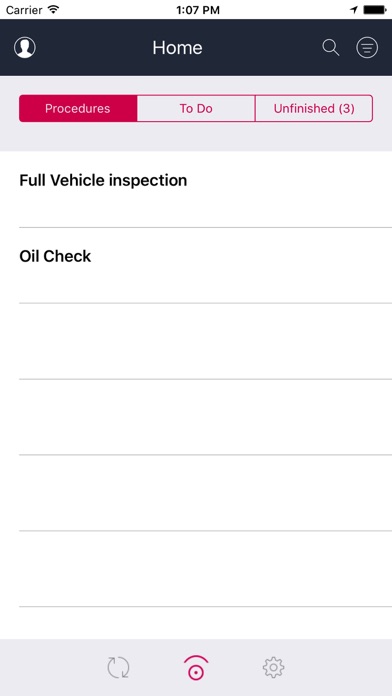This screenshot has width=392, height=696.
Task: Select the pink beacon icon in bottom bar
Action: tap(196, 668)
